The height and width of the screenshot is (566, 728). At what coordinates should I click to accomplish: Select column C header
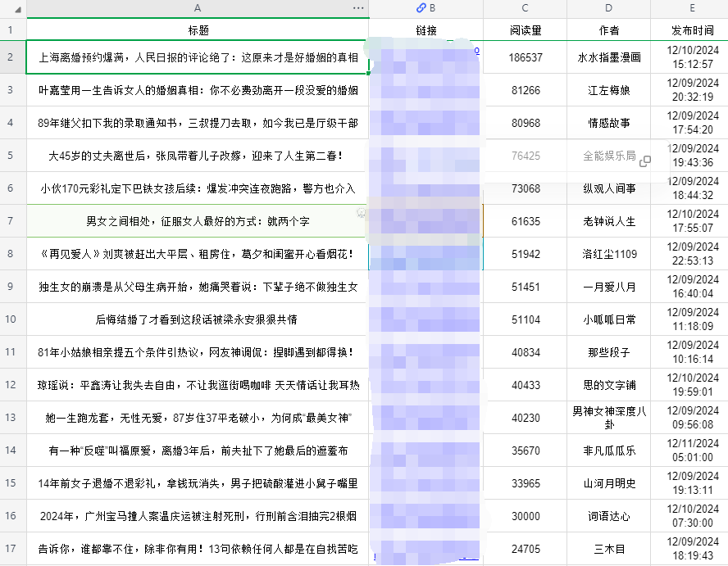pyautogui.click(x=526, y=8)
